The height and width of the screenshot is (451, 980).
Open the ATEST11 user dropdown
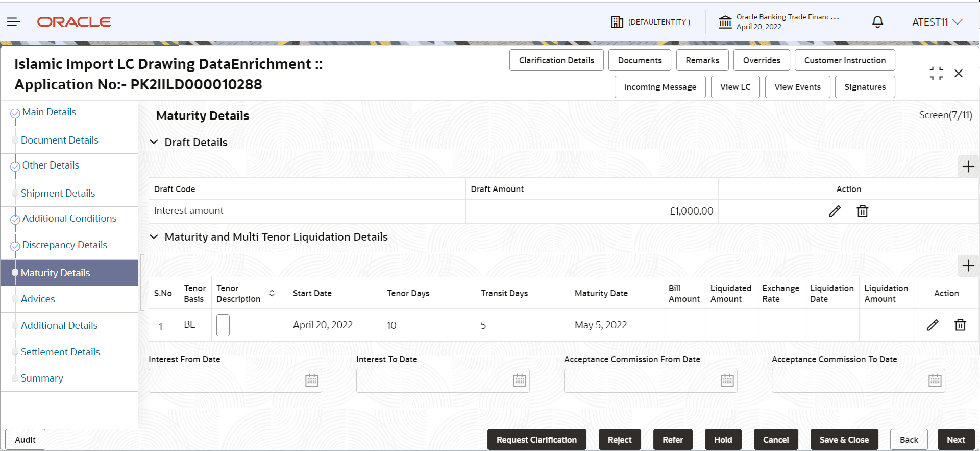(937, 22)
